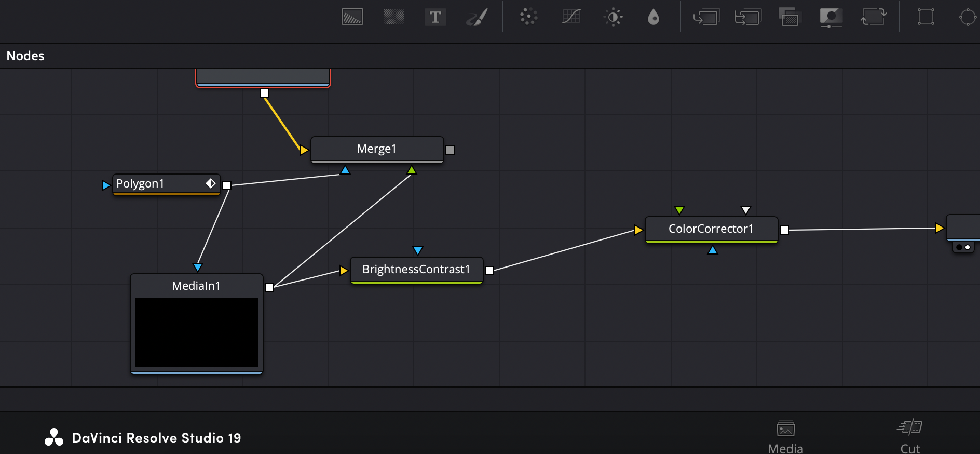Click the keyframe diamond on Polygon1
The height and width of the screenshot is (454, 980).
(210, 183)
